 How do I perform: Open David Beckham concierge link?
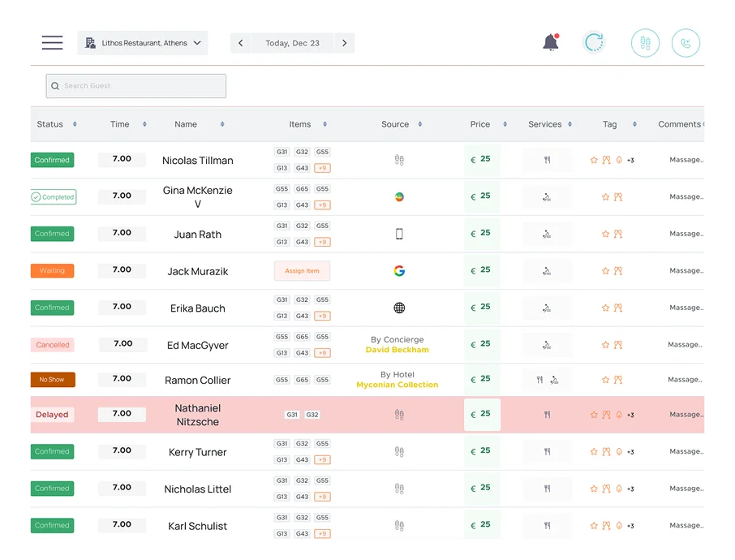pos(397,350)
